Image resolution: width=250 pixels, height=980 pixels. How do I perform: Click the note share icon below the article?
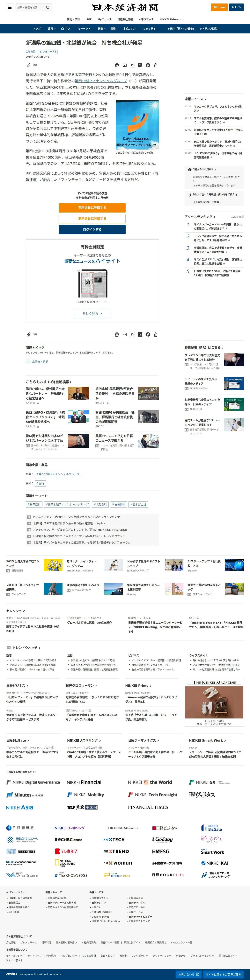(x=132, y=334)
